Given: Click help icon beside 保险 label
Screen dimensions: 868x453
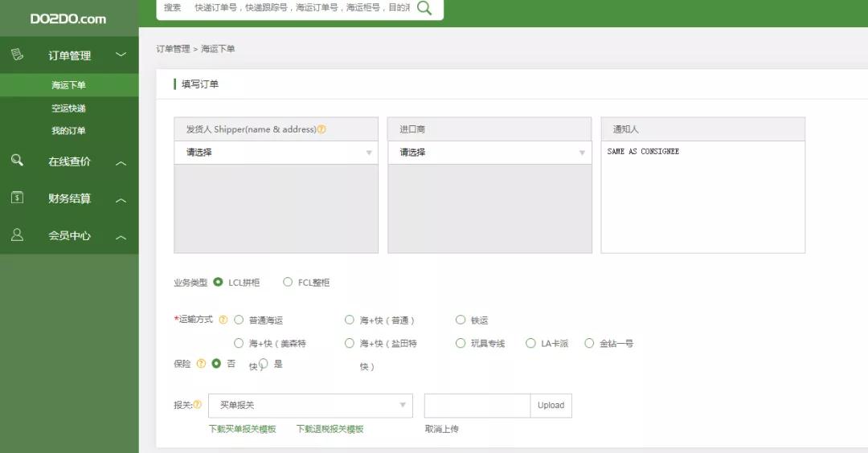Looking at the screenshot, I should click(201, 363).
